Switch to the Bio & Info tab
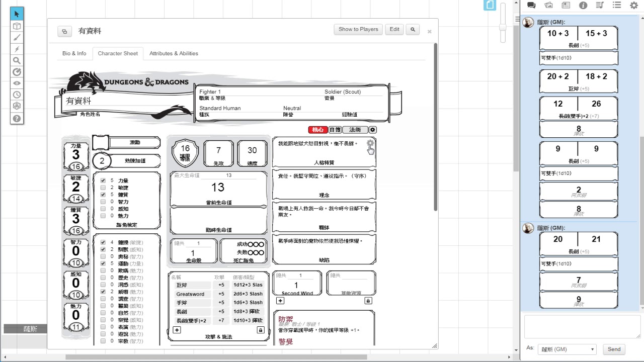 pos(74,53)
